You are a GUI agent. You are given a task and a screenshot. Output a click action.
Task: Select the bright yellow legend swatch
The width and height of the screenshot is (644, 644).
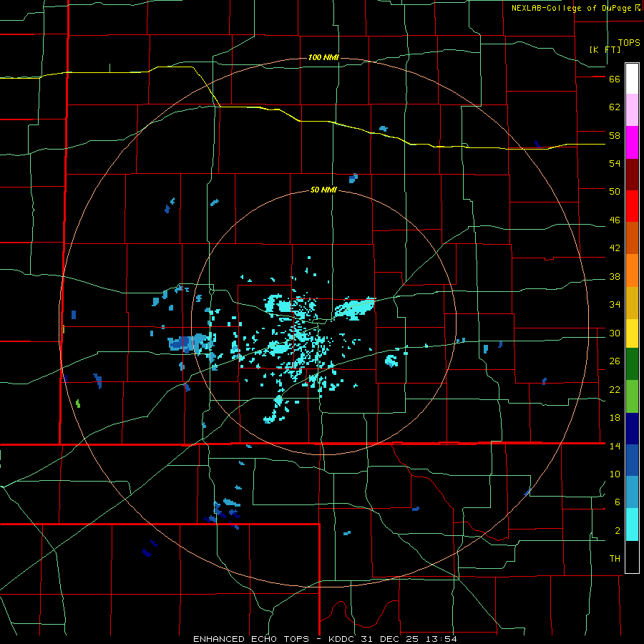click(x=632, y=333)
